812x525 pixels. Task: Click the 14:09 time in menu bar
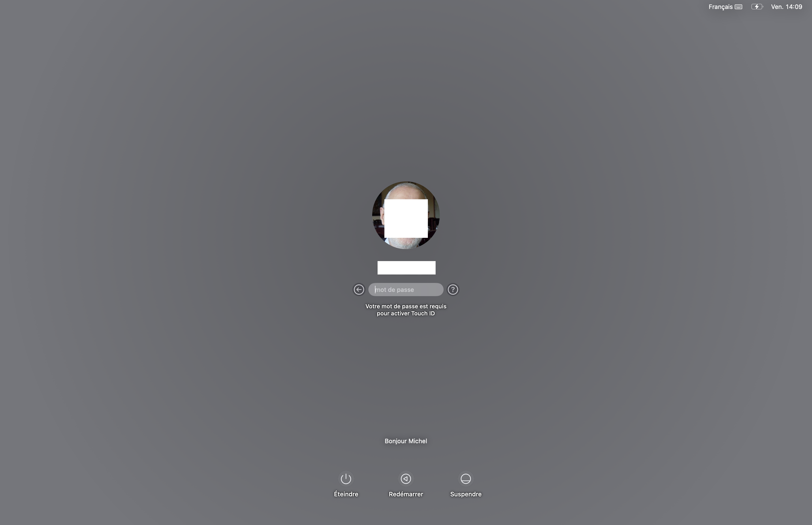[x=794, y=7]
